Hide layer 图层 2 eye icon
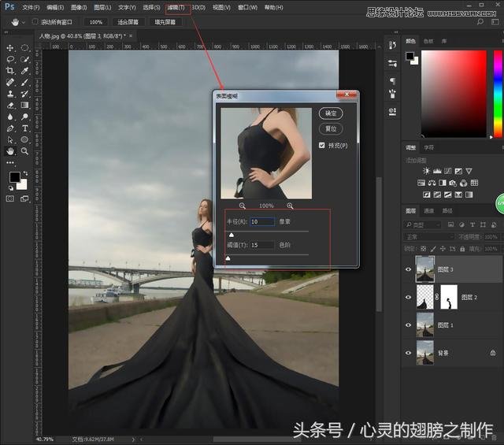The image size is (504, 445). pos(408,297)
